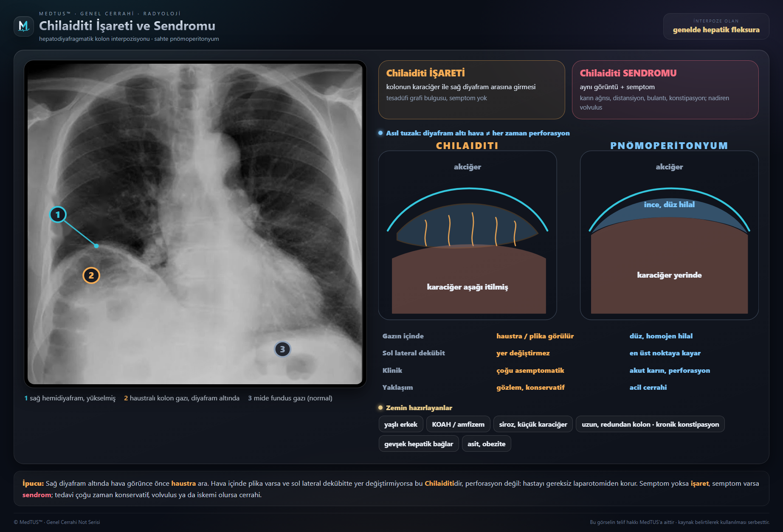The height and width of the screenshot is (532, 783).
Task: Select marker 3 near the stomach gas
Action: tap(282, 349)
